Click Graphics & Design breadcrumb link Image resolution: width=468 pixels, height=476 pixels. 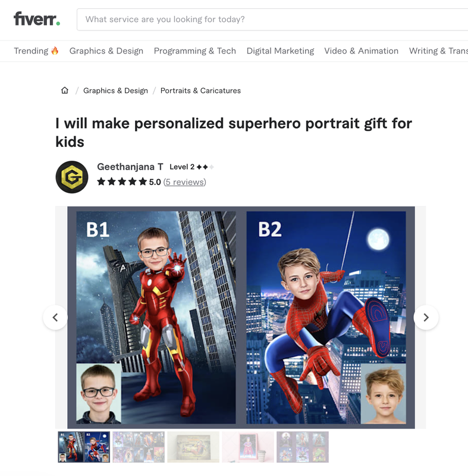point(115,90)
